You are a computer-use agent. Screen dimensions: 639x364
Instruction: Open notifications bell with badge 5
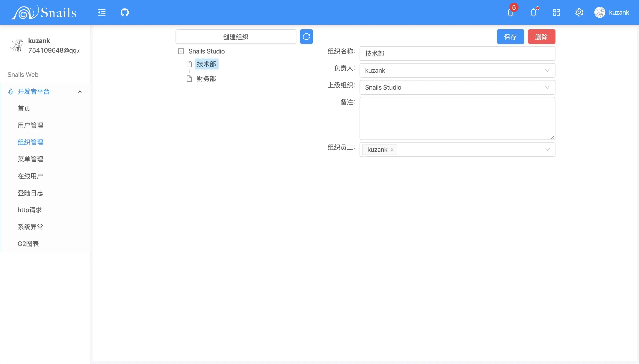pyautogui.click(x=510, y=12)
